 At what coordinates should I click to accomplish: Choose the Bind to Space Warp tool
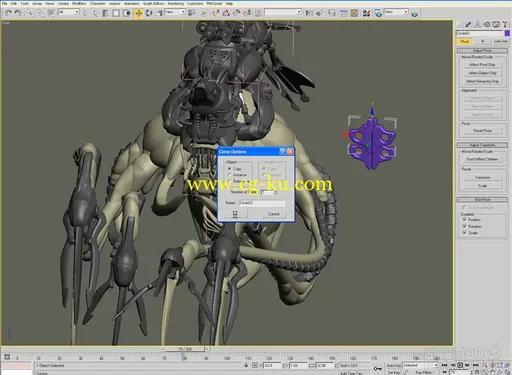point(51,13)
